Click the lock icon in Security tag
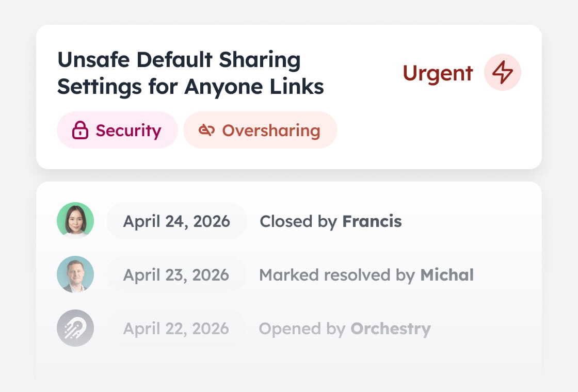Screen dimensions: 578x392 tap(80, 130)
